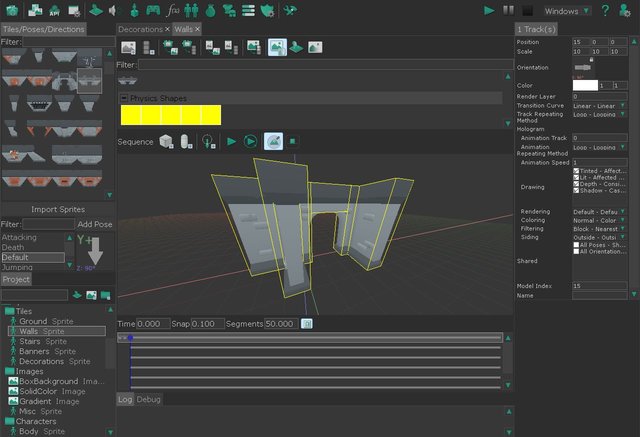Switch to the Decorations tab
This screenshot has height=437, width=640.
click(140, 29)
